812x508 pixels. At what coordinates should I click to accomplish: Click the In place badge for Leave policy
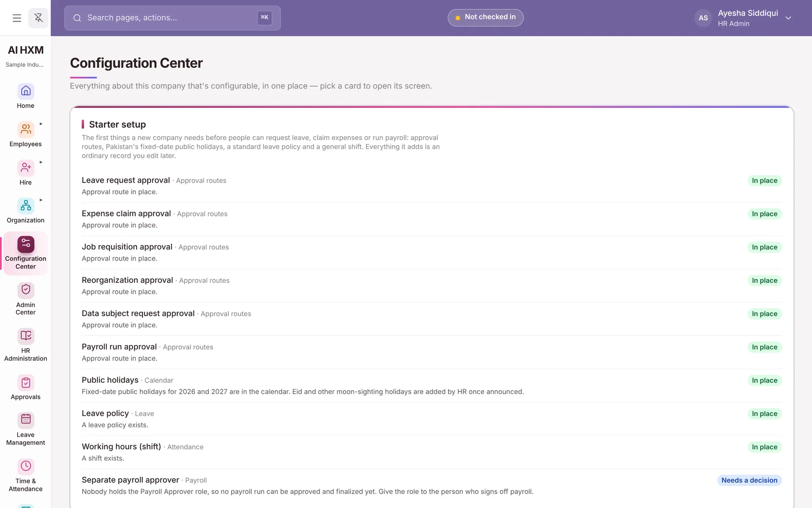tap(765, 414)
